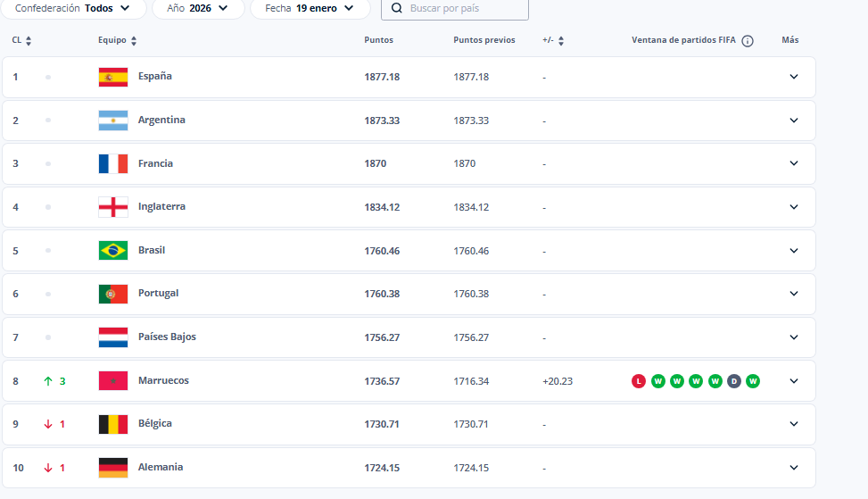Click the sort arrows next to CL
Viewport: 868px width, 499px height.
click(29, 40)
